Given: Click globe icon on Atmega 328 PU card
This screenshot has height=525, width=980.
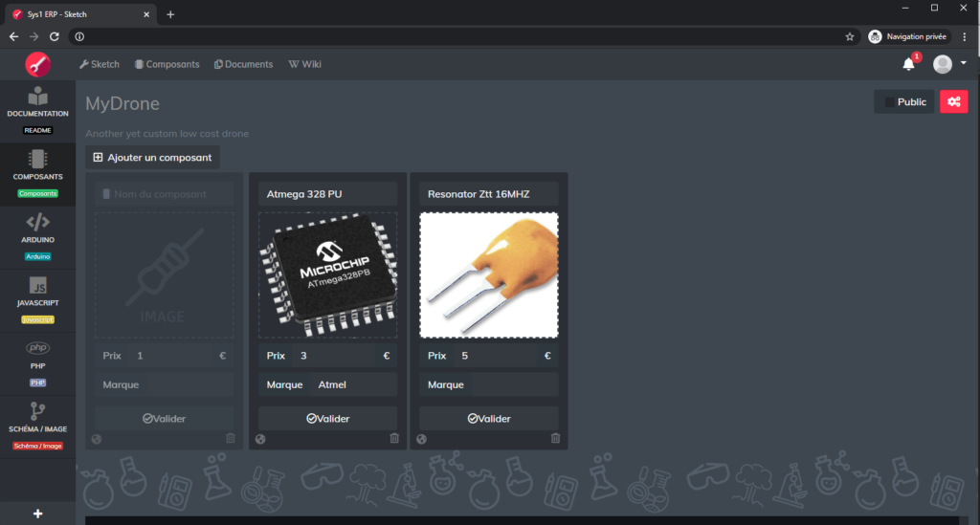Looking at the screenshot, I should click(x=260, y=439).
